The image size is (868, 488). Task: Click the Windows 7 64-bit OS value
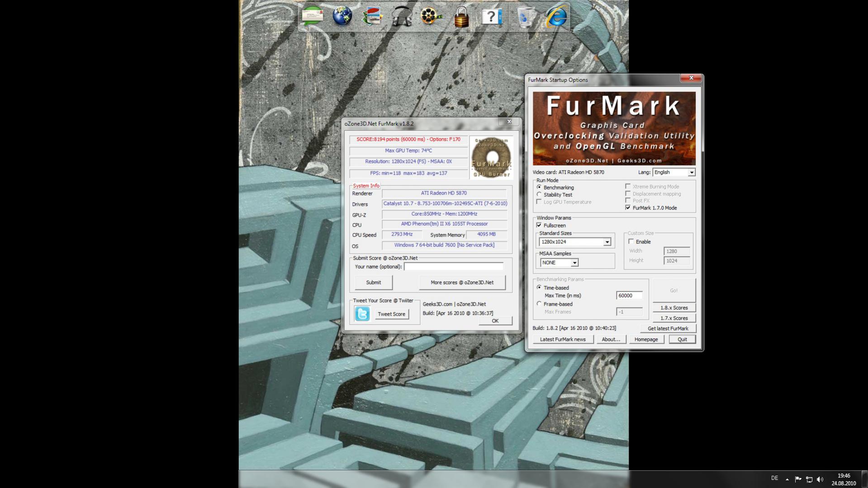coord(444,245)
